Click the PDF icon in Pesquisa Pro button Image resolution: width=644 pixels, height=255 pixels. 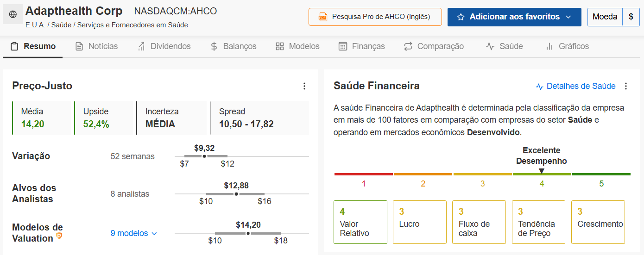pos(322,17)
